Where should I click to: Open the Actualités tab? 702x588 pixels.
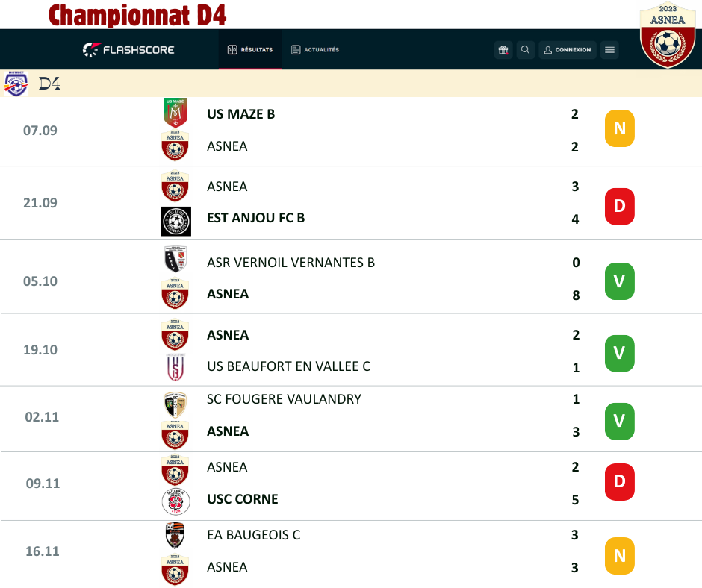315,50
